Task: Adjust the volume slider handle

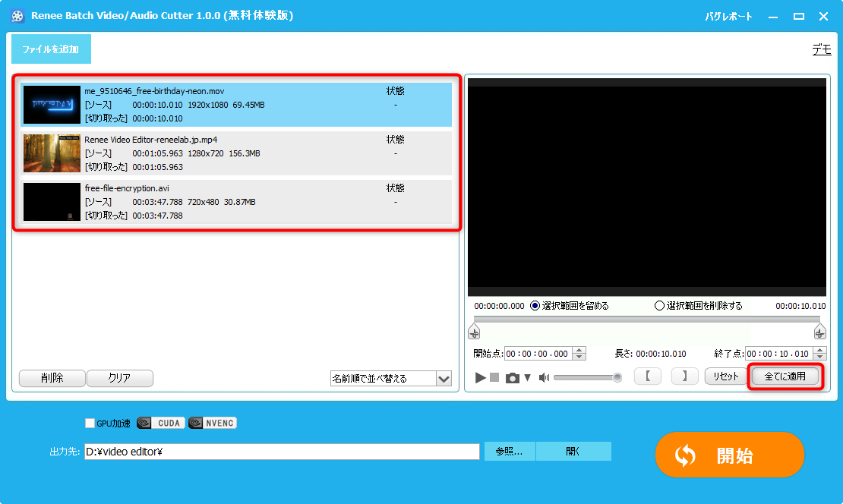Action: click(617, 378)
